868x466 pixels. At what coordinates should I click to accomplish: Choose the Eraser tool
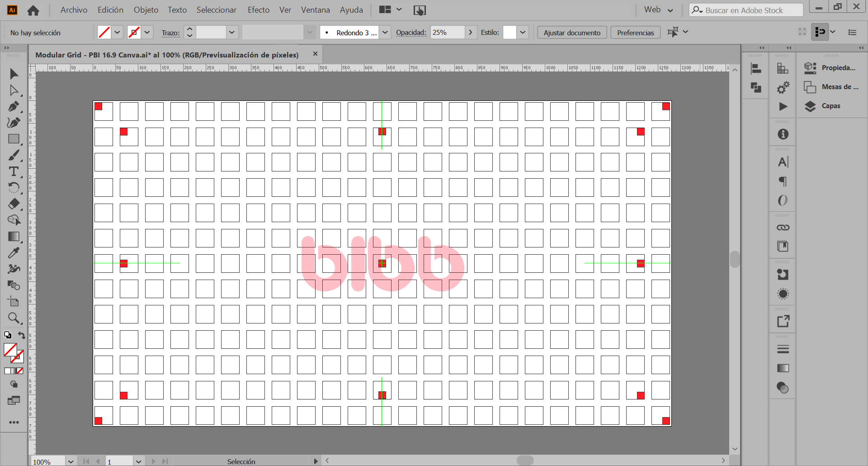click(14, 204)
